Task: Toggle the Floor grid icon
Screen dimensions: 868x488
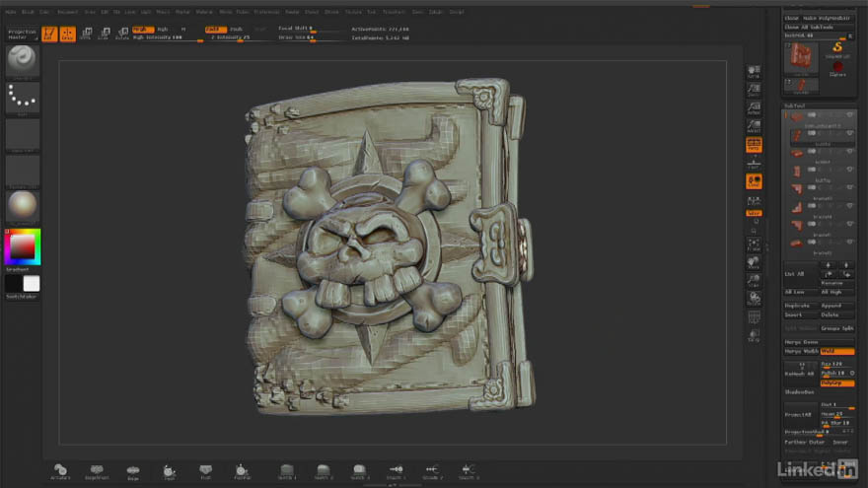Action: [x=754, y=164]
